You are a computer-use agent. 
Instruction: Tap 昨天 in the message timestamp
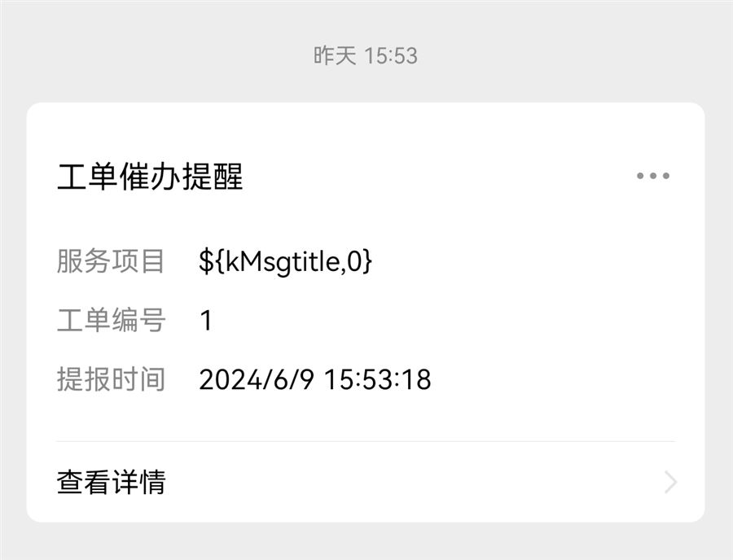[x=335, y=55]
